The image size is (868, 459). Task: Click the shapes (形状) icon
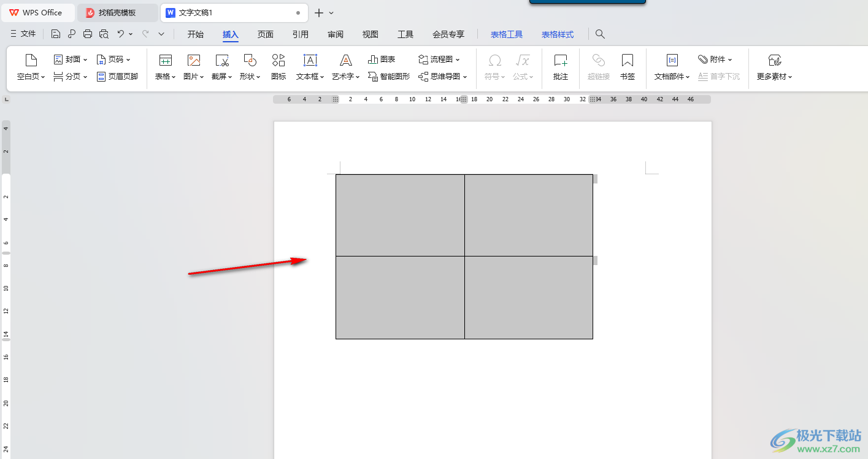[250, 60]
